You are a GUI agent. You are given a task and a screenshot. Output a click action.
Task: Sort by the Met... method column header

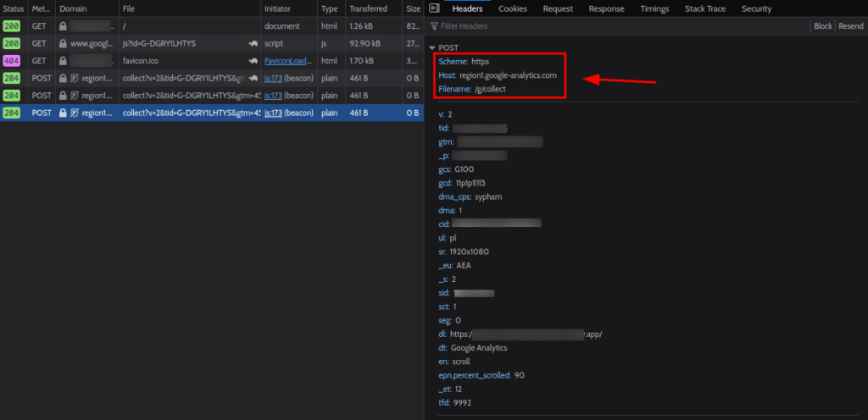pyautogui.click(x=42, y=8)
